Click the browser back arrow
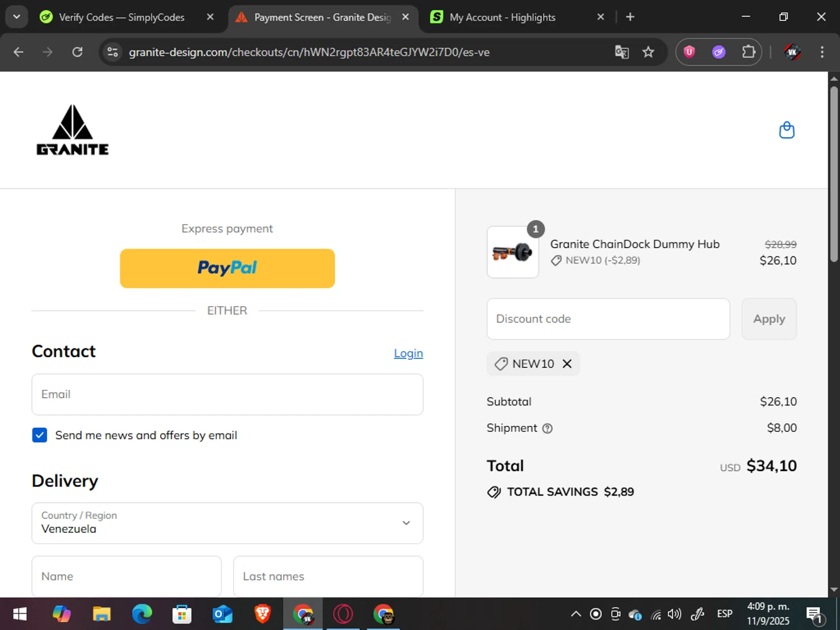This screenshot has width=840, height=630. (x=18, y=52)
